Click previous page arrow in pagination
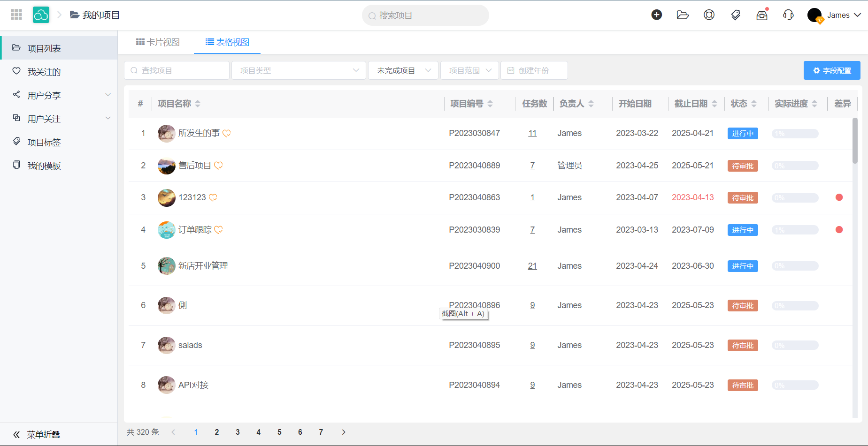The width and height of the screenshot is (868, 446). 173,432
